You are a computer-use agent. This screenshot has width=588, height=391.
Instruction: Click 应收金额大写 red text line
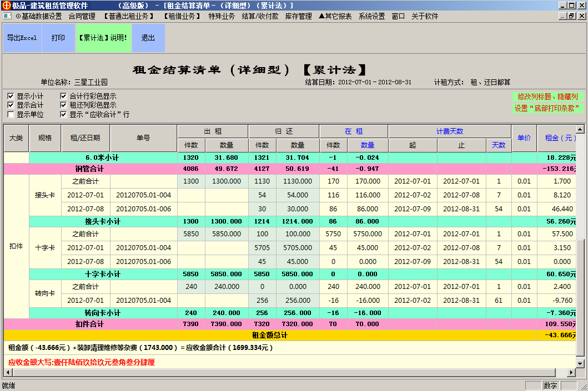pyautogui.click(x=82, y=362)
